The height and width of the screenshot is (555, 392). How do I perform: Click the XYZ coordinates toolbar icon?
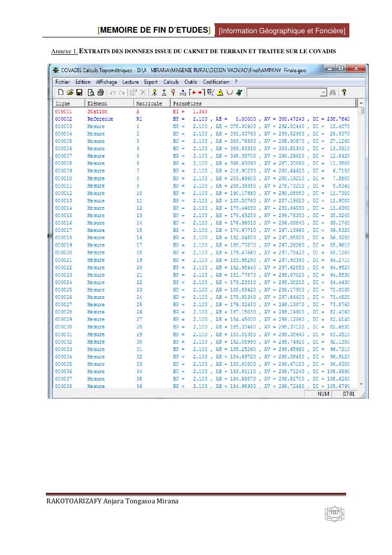(x=182, y=92)
